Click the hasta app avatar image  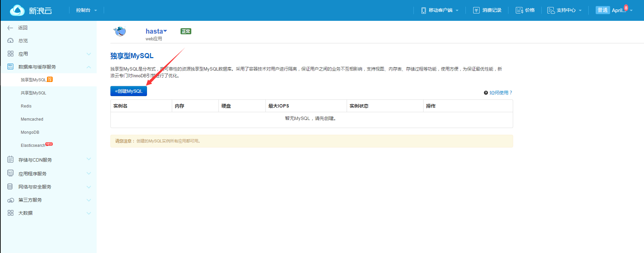pos(120,32)
